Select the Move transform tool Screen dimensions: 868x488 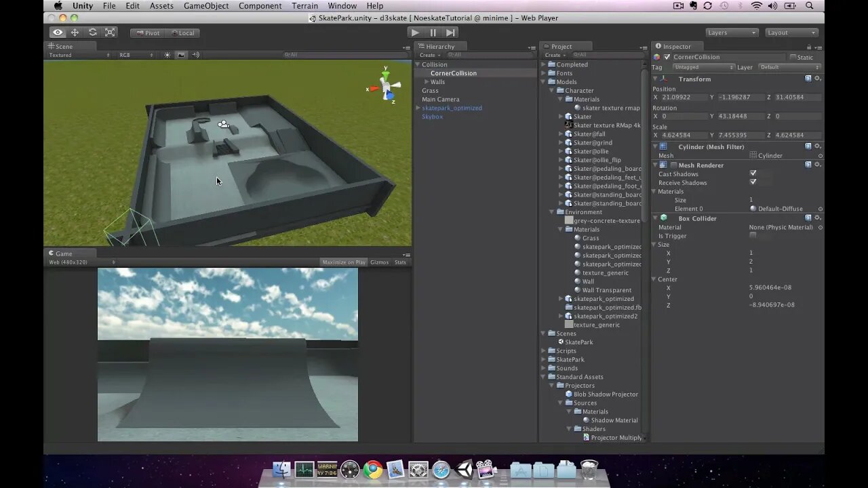pos(75,33)
